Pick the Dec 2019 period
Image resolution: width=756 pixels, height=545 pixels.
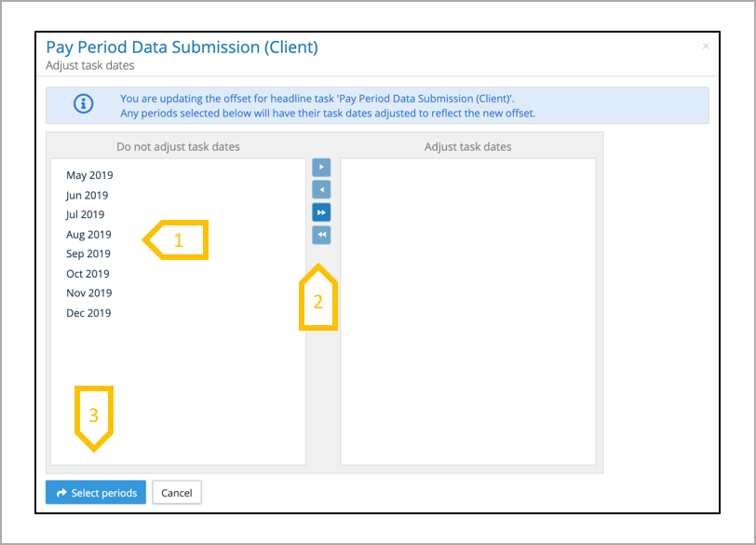coord(88,313)
